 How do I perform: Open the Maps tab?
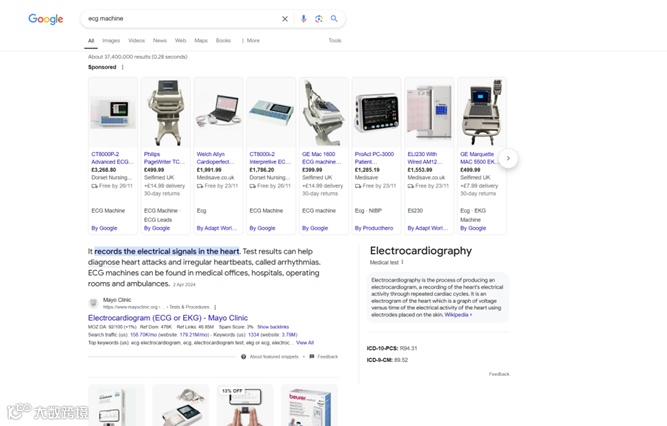click(201, 40)
